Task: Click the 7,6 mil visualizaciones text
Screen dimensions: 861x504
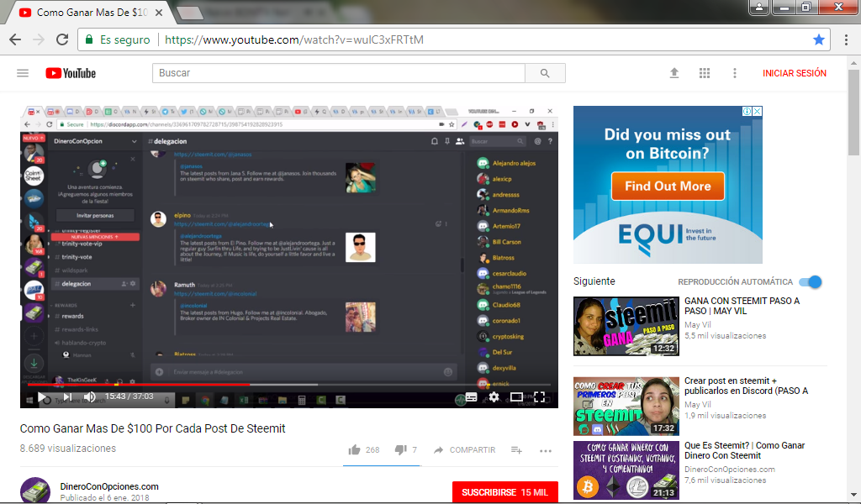Action: coord(725,480)
